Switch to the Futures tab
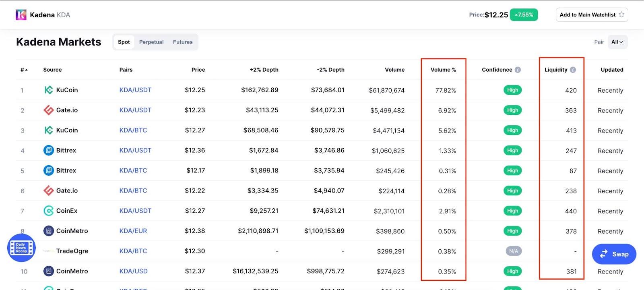Image resolution: width=644 pixels, height=290 pixels. (183, 42)
